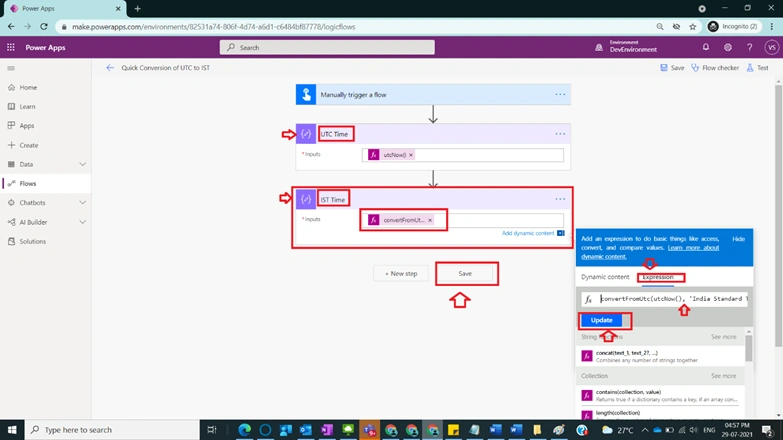Viewport: 783px width, 440px height.
Task: Click the Quick Conversion of UTC to IST title
Action: [x=165, y=67]
